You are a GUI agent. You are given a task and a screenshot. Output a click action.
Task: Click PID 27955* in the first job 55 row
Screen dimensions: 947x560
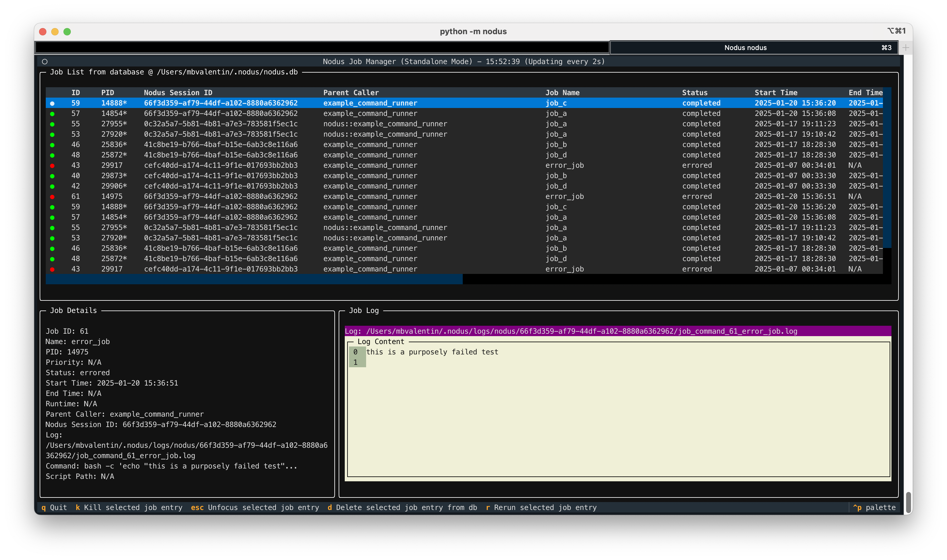(x=114, y=124)
